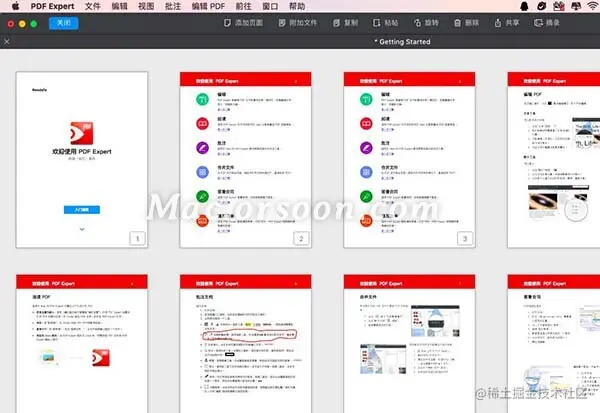Click the orange Fill Forms icon on page 3
Screen dimensions: 600x413
pos(366,221)
